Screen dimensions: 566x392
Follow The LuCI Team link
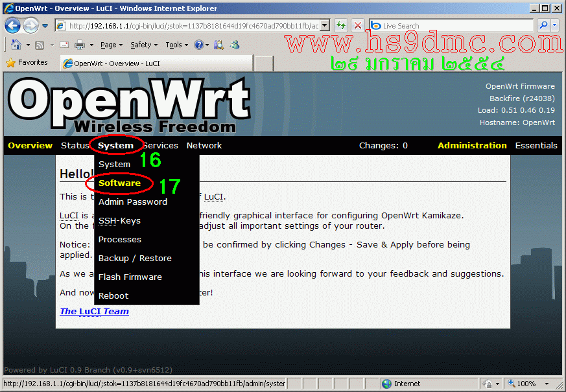pos(94,311)
